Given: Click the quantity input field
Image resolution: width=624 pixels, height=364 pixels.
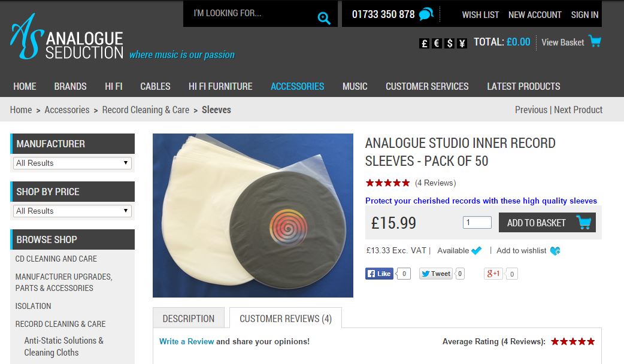Looking at the screenshot, I should (477, 222).
